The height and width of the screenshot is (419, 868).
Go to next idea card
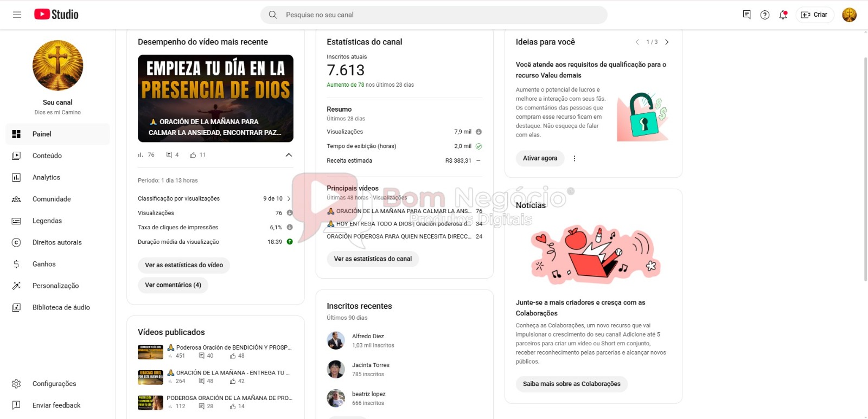[667, 42]
